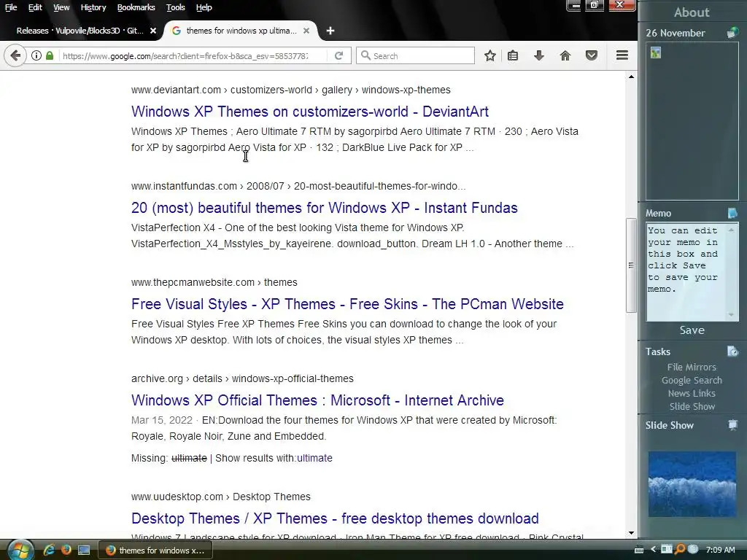Click the orange magnifier tray icon
Viewport: 747px width, 560px height.
point(680,550)
